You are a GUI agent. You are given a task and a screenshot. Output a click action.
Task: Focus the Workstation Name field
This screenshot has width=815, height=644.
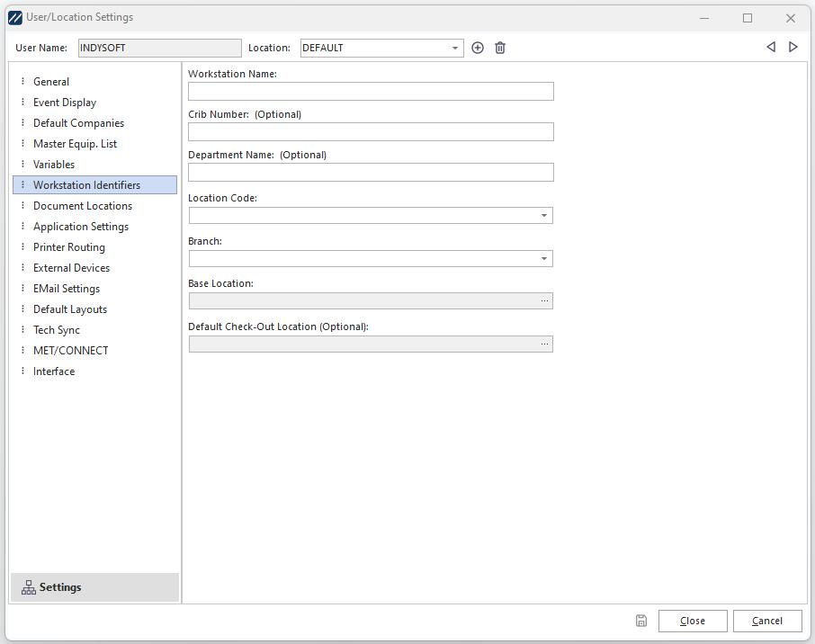coord(371,92)
